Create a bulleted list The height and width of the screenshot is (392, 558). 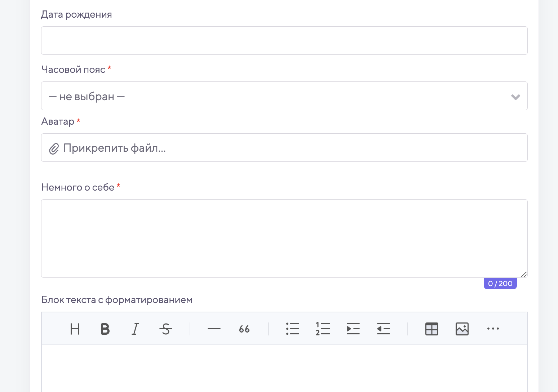293,329
